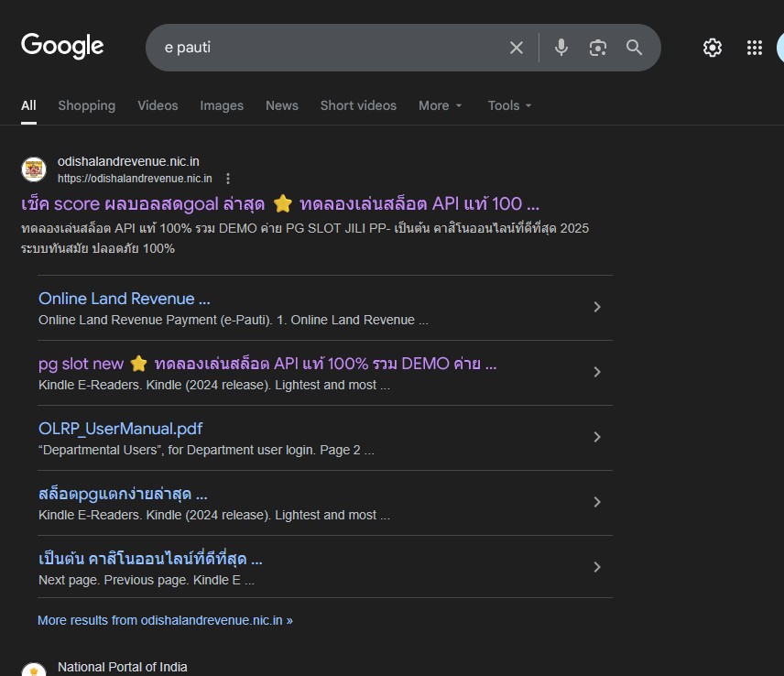
Task: Open search by image camera icon
Action: pyautogui.click(x=598, y=48)
